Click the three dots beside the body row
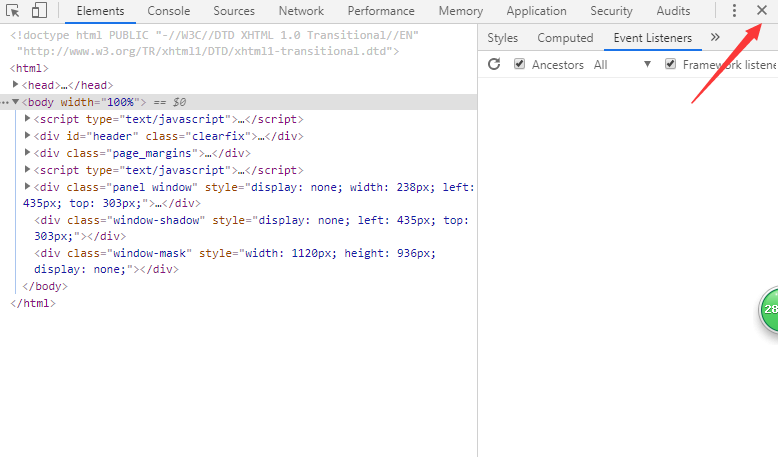 5,103
